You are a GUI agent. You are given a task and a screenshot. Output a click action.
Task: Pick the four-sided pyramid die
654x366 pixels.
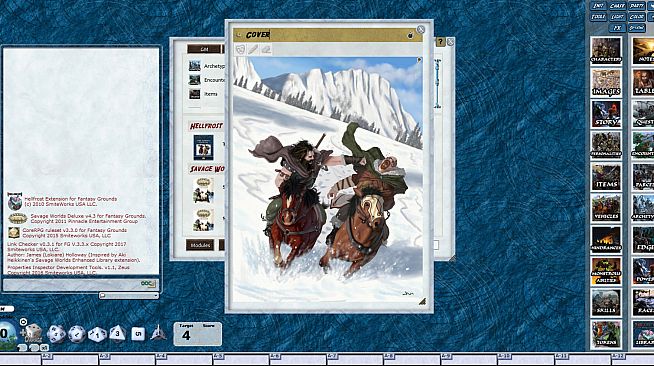pos(158,333)
